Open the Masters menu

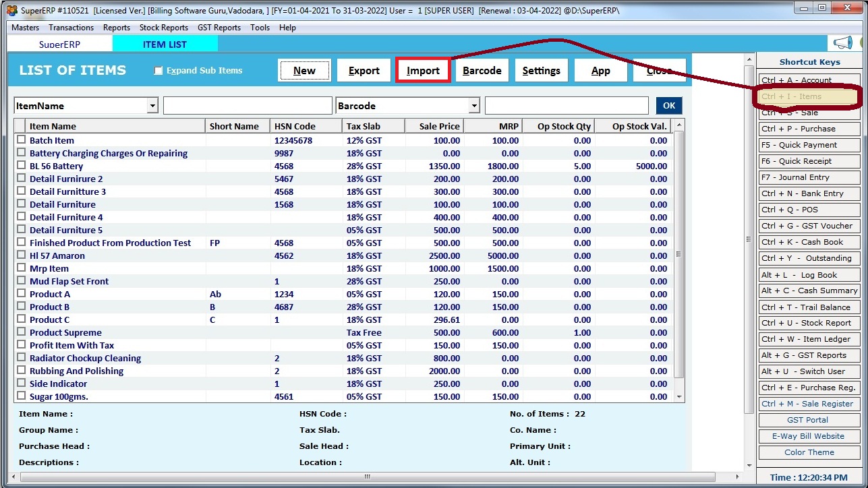tap(24, 28)
